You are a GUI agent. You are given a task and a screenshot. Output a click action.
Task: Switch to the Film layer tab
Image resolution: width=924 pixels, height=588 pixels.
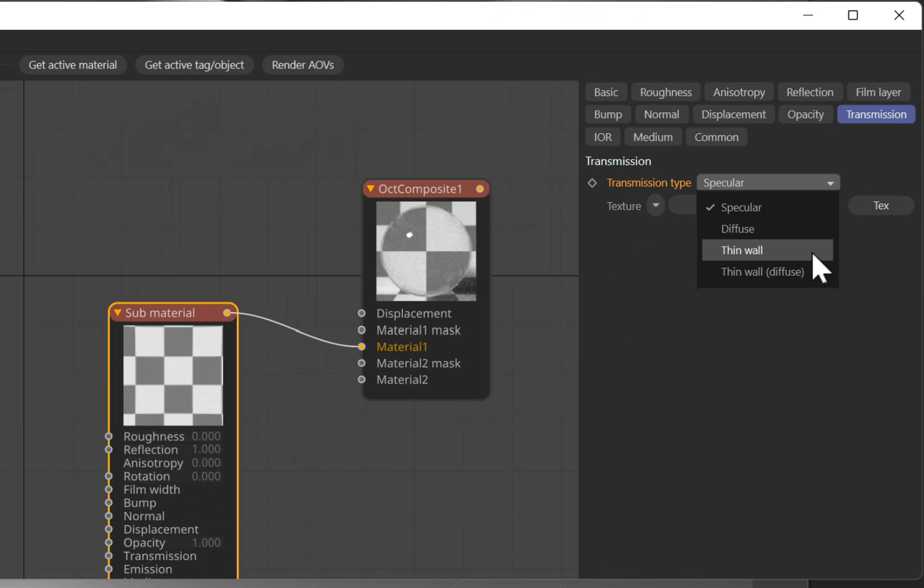(878, 92)
